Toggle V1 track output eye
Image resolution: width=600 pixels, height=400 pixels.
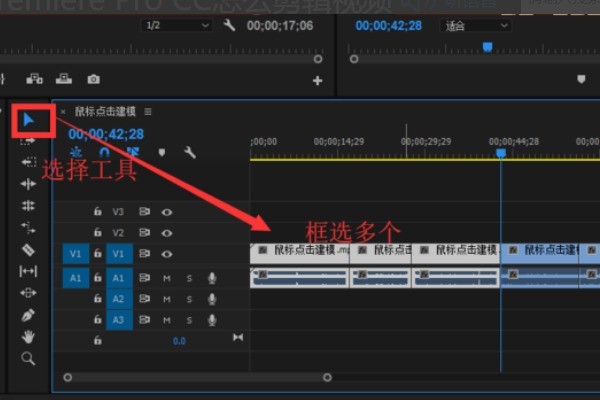click(167, 254)
